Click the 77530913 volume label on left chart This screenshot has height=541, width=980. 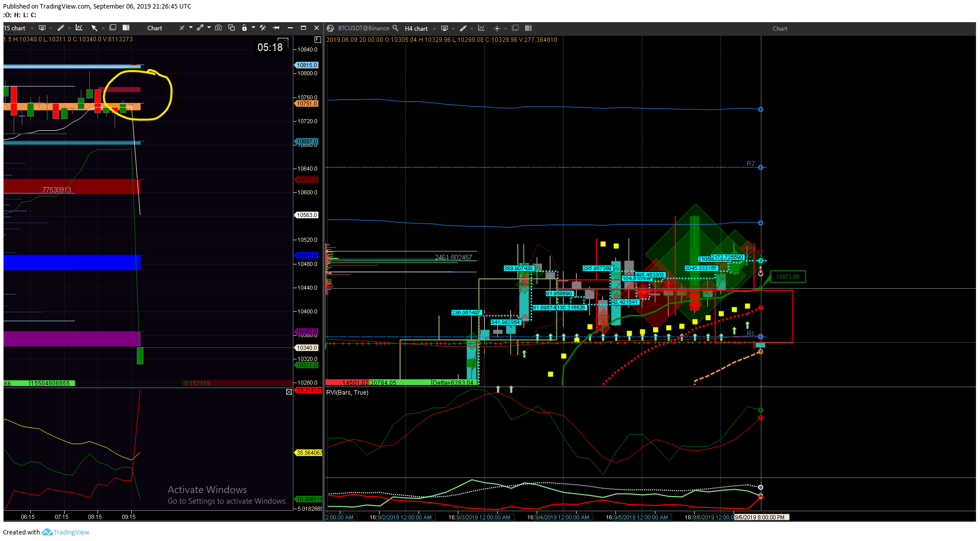(x=57, y=190)
